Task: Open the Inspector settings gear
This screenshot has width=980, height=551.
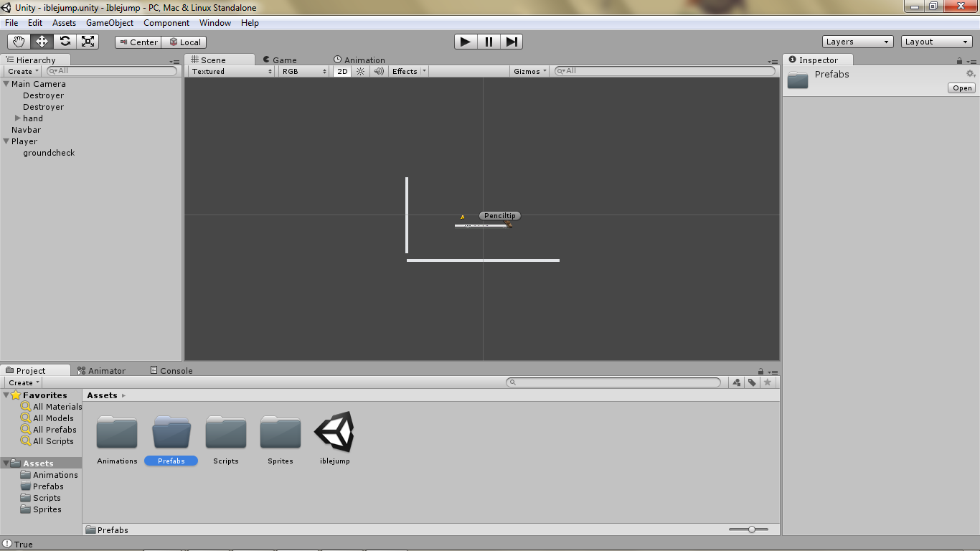Action: click(x=970, y=73)
